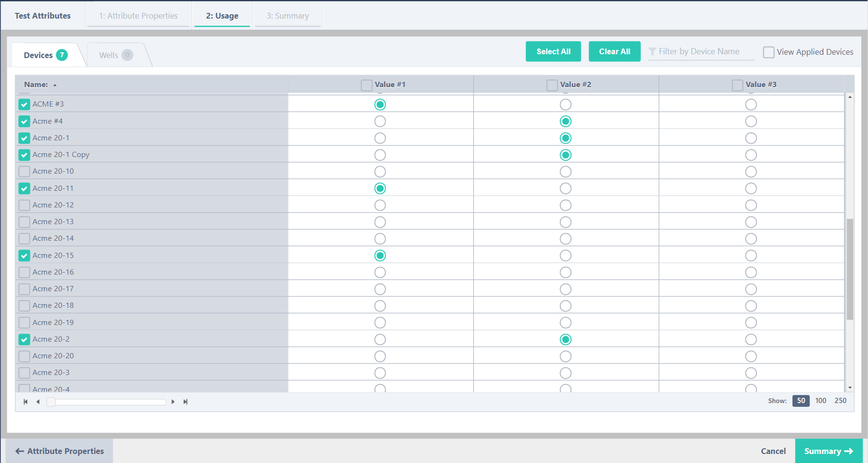Show 100 rows per page

(821, 401)
